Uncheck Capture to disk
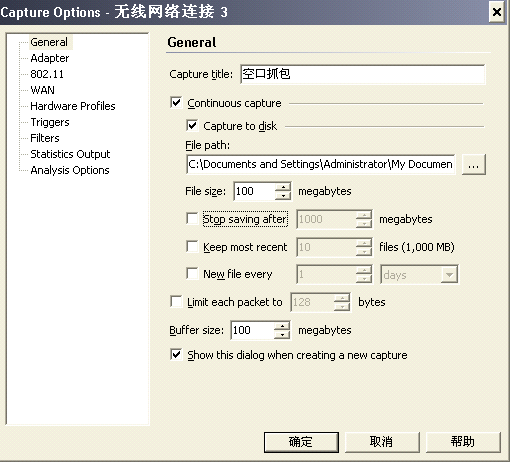The image size is (510, 464). coord(192,126)
